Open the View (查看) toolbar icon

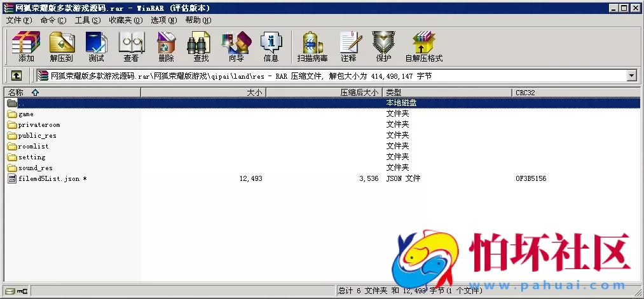tap(131, 46)
